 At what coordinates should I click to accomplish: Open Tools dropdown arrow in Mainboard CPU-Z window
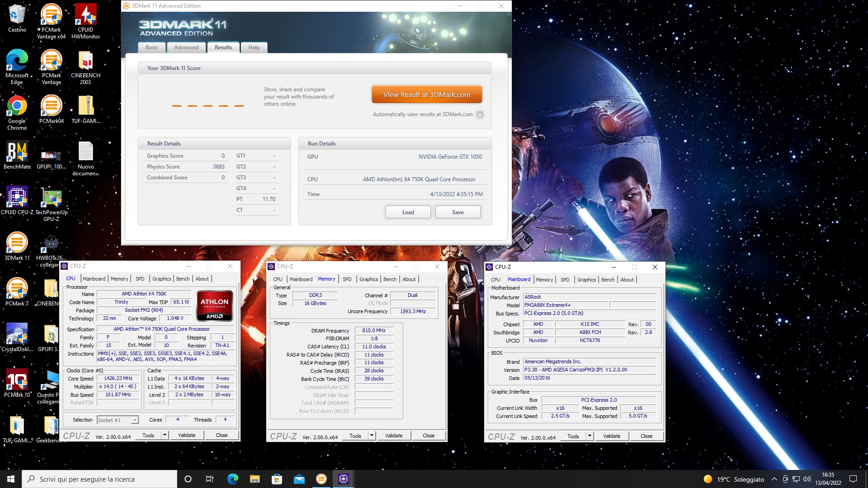590,436
